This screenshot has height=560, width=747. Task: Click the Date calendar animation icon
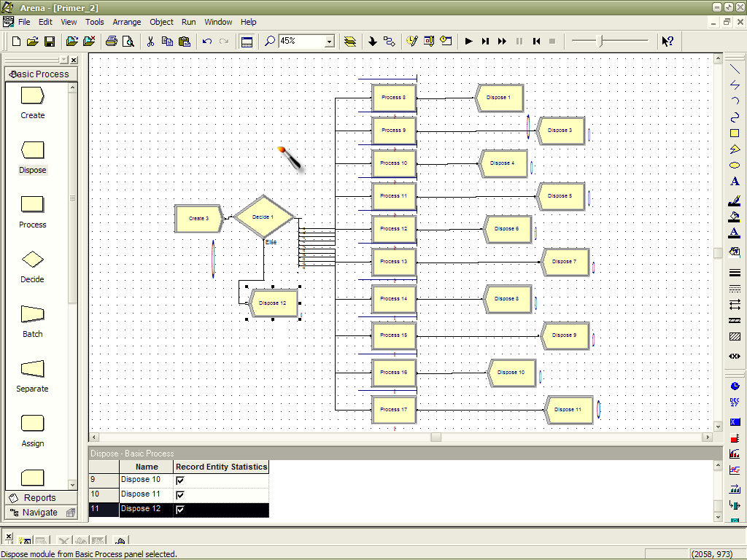(735, 402)
